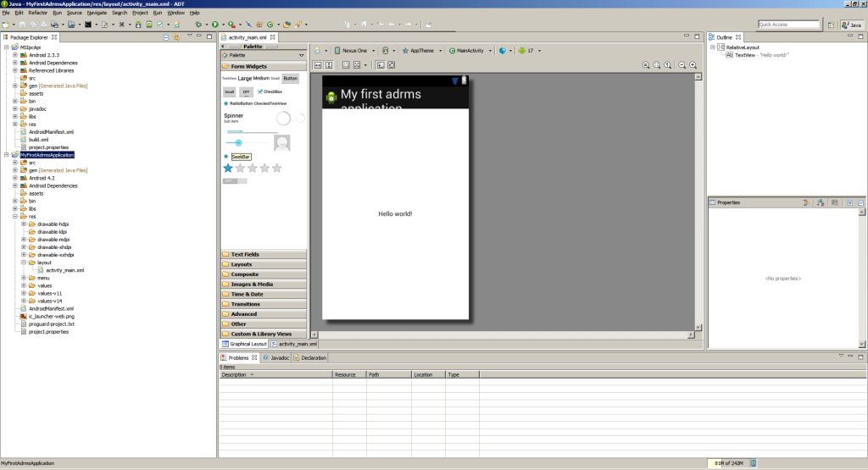Click the Switch widget at palette bottom
The width and height of the screenshot is (868, 470).
point(235,181)
